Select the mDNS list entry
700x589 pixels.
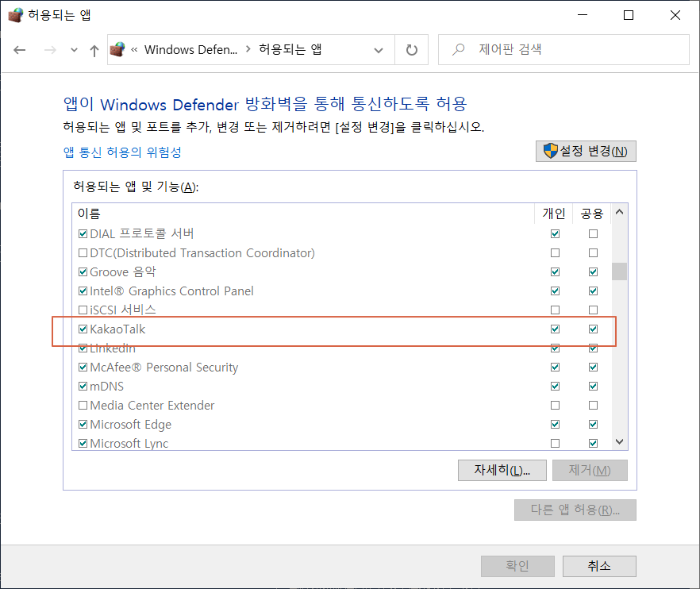(106, 386)
